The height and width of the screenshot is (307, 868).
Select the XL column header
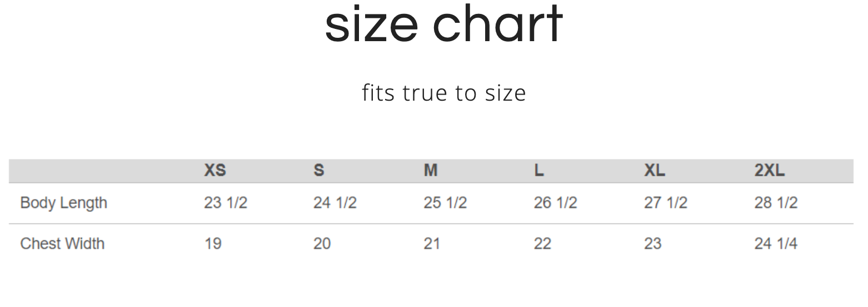[654, 170]
